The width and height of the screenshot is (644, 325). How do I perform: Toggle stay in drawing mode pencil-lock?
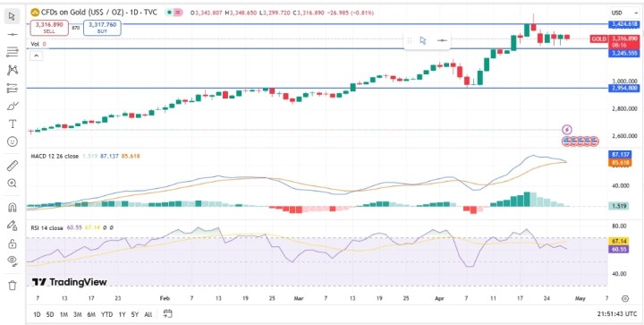point(13,226)
